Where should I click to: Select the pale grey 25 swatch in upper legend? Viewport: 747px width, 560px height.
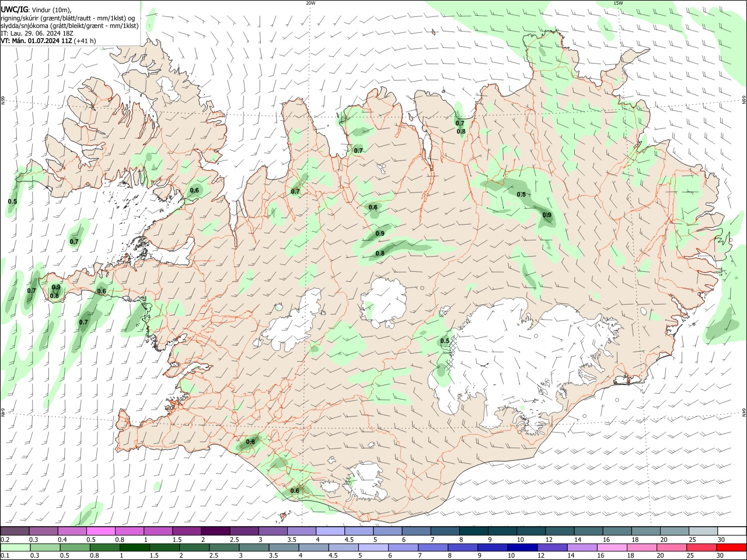point(703,531)
